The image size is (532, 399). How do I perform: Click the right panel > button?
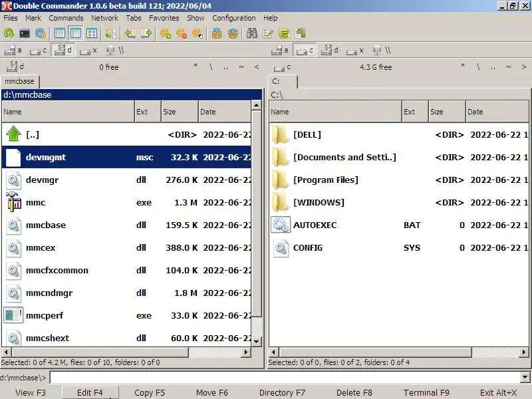click(524, 67)
